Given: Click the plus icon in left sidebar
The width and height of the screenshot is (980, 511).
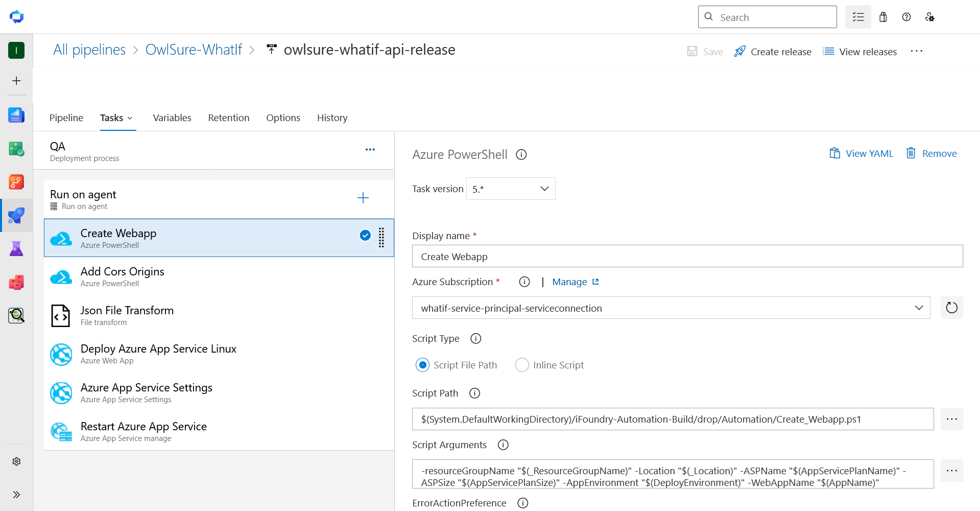Looking at the screenshot, I should point(16,81).
